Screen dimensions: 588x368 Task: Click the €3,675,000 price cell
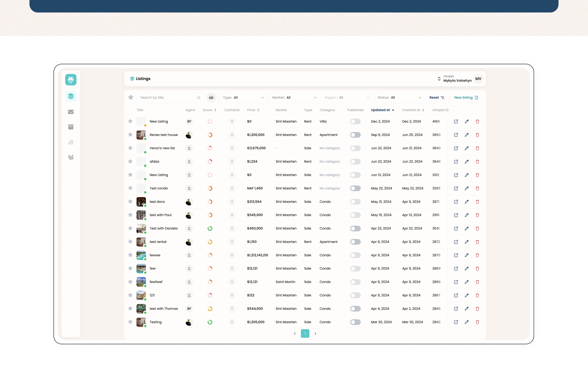point(256,148)
